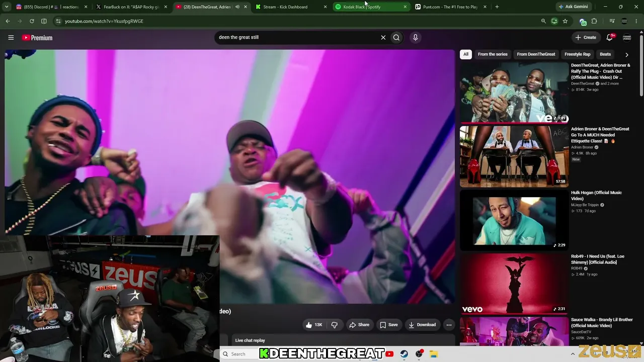Select the From DeenTheGreat chip

[x=536, y=54]
